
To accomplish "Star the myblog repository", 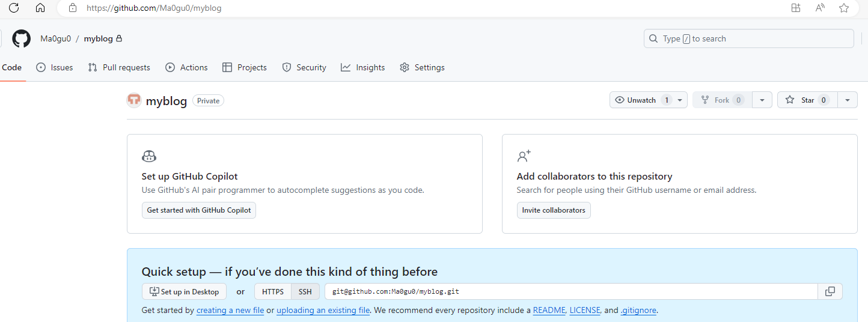I will (807, 100).
